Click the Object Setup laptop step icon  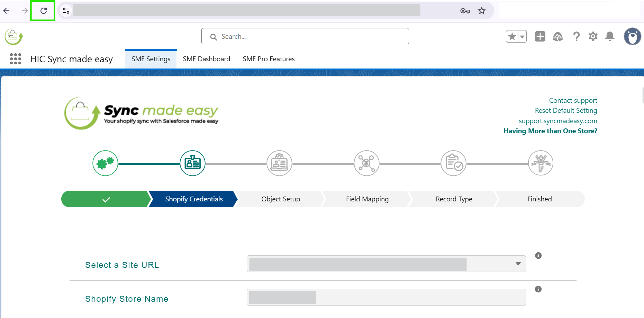(279, 163)
